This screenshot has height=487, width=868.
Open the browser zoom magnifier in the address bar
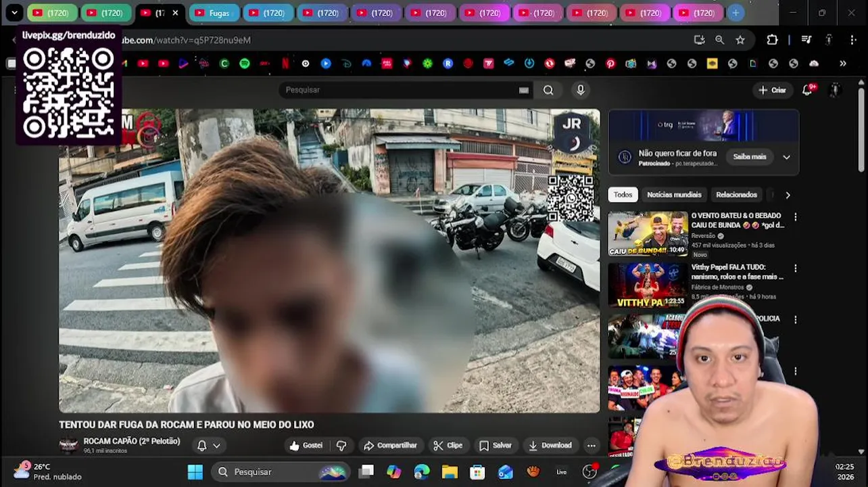click(x=720, y=40)
